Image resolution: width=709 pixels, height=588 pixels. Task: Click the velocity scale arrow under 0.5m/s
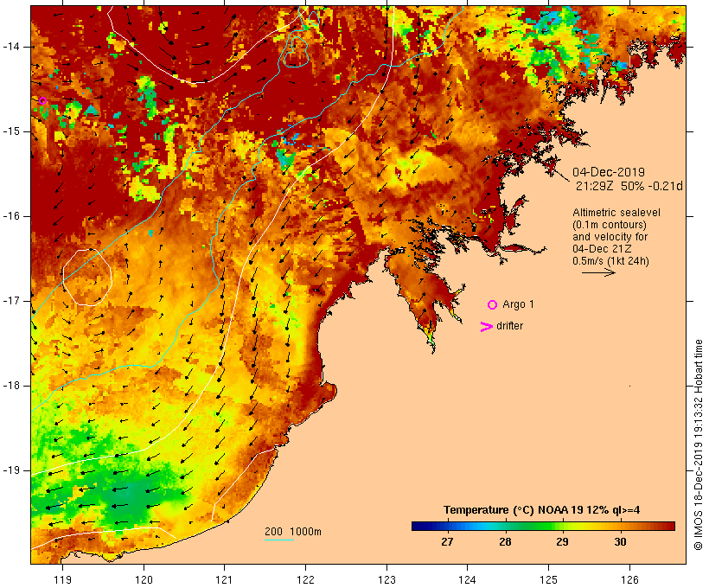[x=598, y=272]
